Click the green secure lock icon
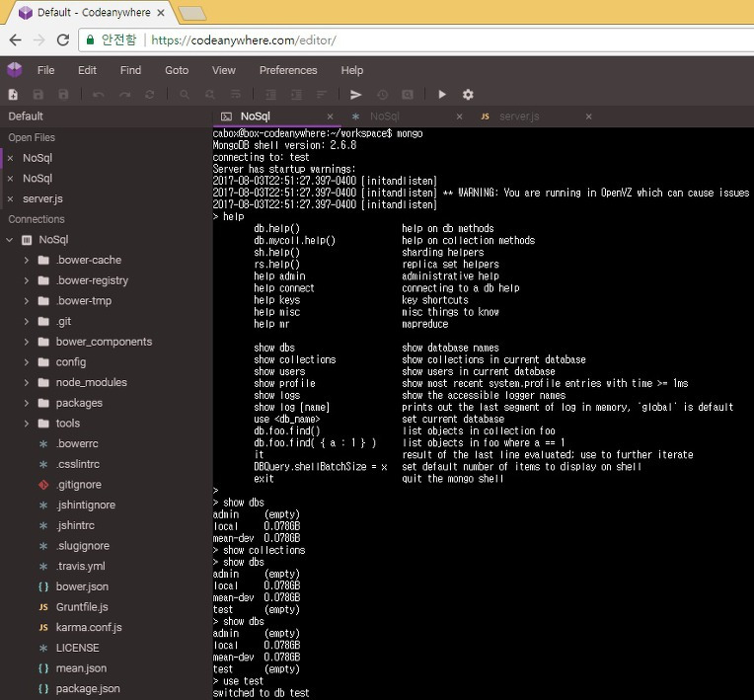 (90, 39)
